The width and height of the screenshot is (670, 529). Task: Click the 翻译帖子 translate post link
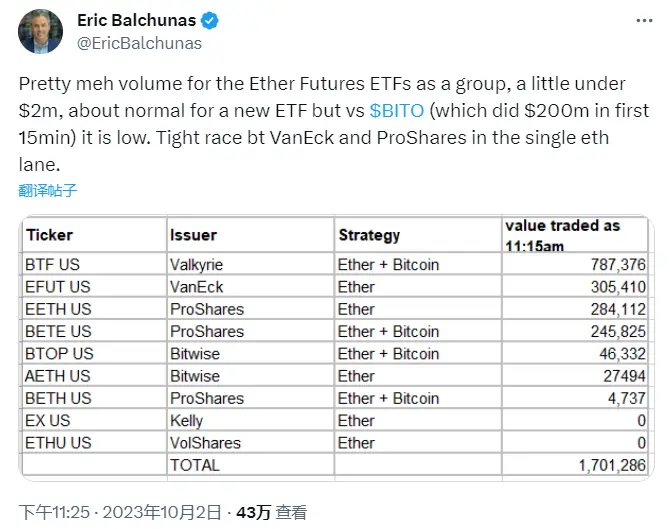(48, 190)
